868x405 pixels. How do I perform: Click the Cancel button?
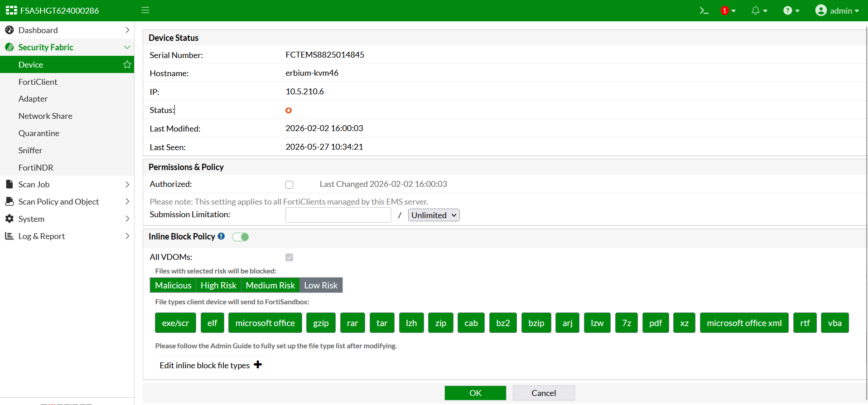tap(544, 393)
